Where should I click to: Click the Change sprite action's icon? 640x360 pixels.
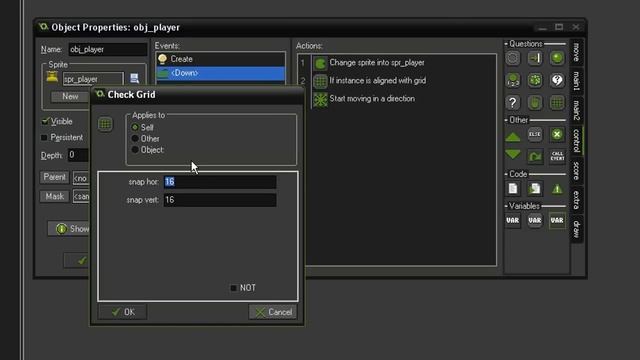pyautogui.click(x=320, y=63)
